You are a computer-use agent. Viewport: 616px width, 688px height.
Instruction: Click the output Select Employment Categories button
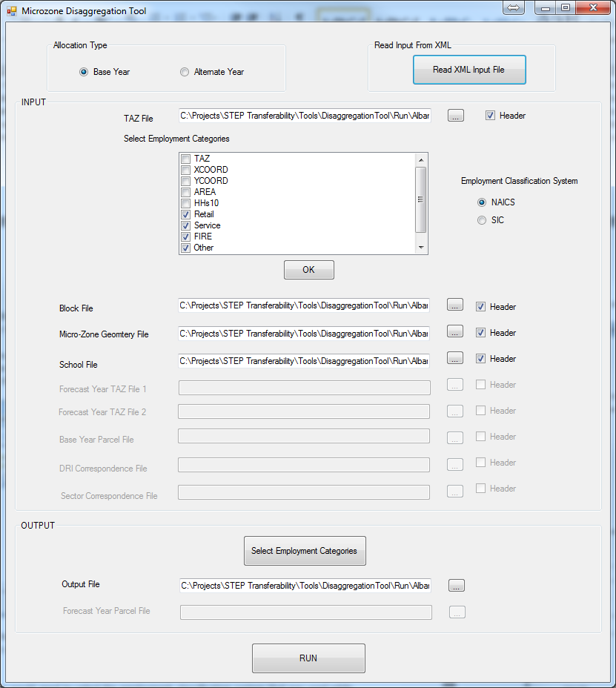coord(304,551)
